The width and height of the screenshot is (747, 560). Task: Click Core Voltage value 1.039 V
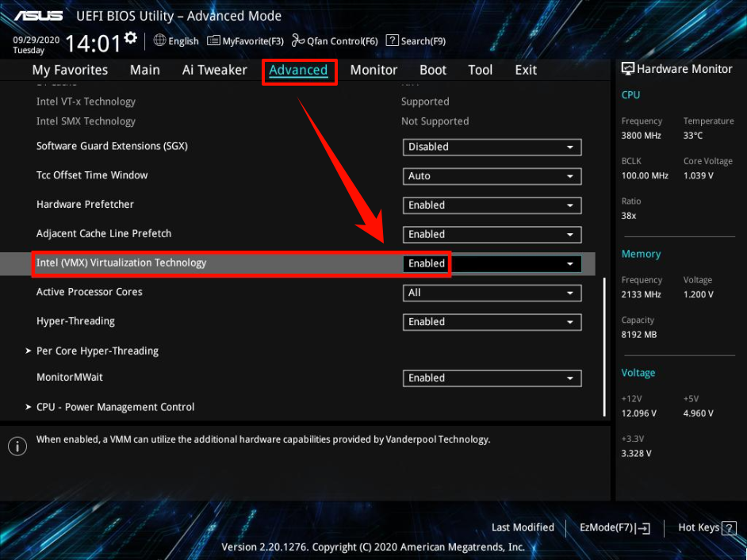point(699,175)
